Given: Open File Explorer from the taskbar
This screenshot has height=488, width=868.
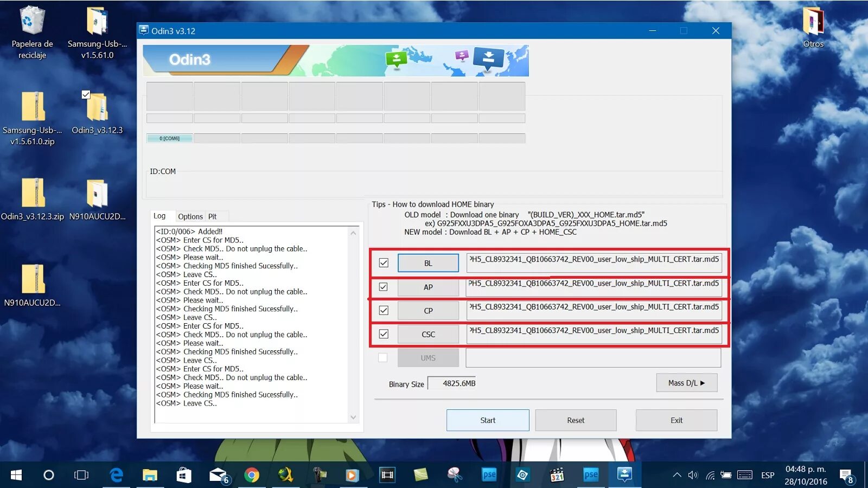Looking at the screenshot, I should tap(150, 475).
